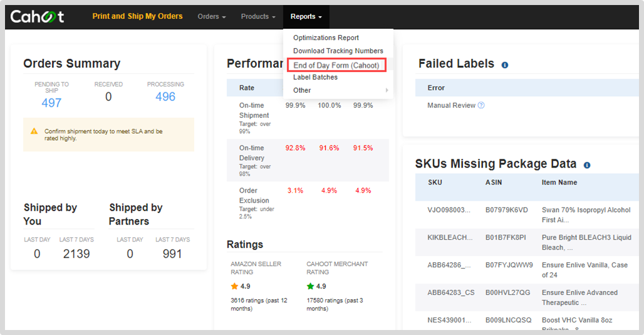Viewport: 644px width, 335px height.
Task: Select SKU NES439001... row
Action: 527,320
